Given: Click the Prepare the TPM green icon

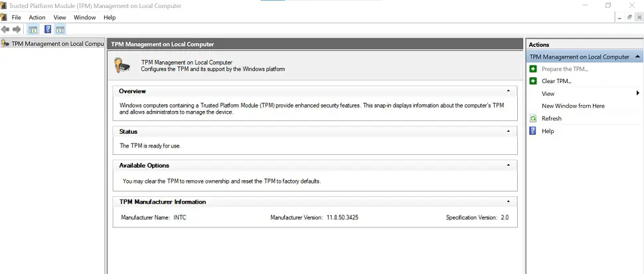Looking at the screenshot, I should pos(533,68).
